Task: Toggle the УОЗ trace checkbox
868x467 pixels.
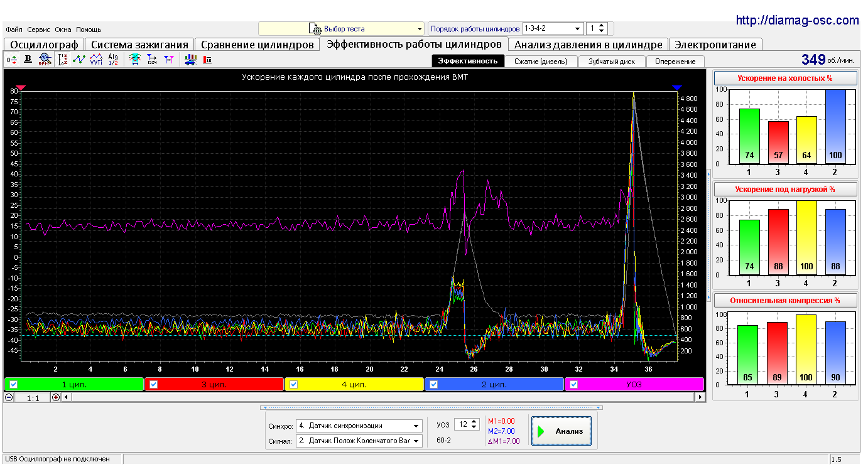Action: (573, 385)
